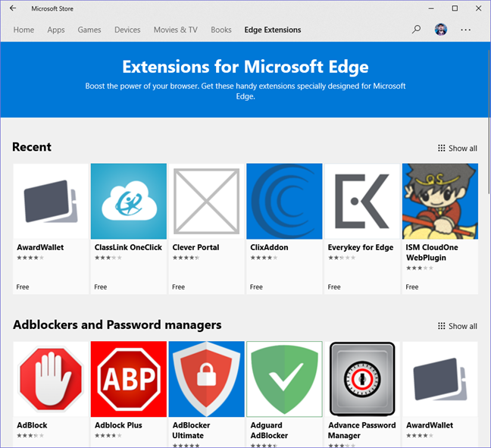Open the search magnifier icon
Image resolution: width=491 pixels, height=448 pixels.
[x=416, y=30]
